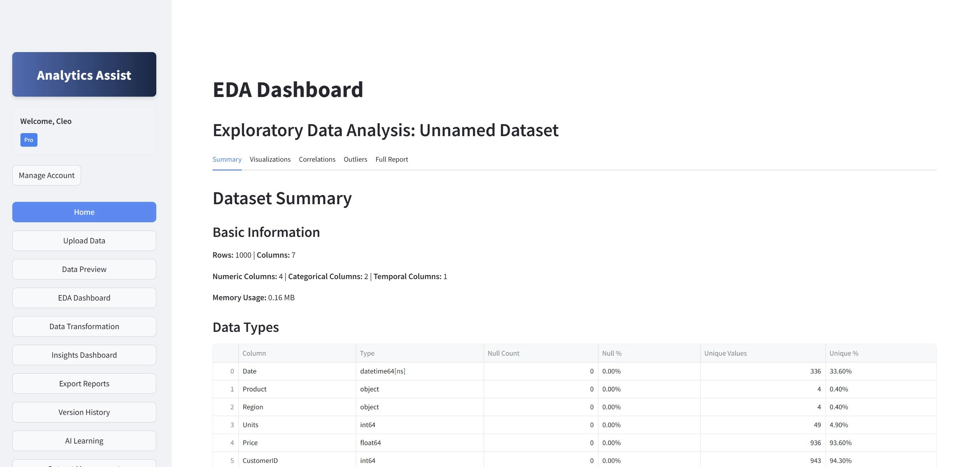Click the Pro plan badge
The height and width of the screenshot is (467, 980).
pos(29,140)
